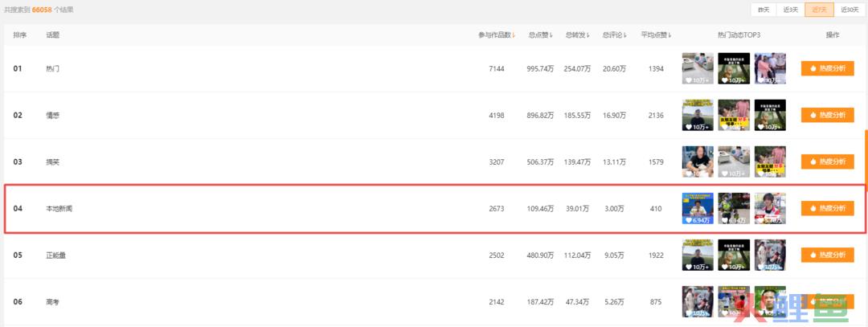Open first top video thumbnail of 热门

[x=698, y=68]
